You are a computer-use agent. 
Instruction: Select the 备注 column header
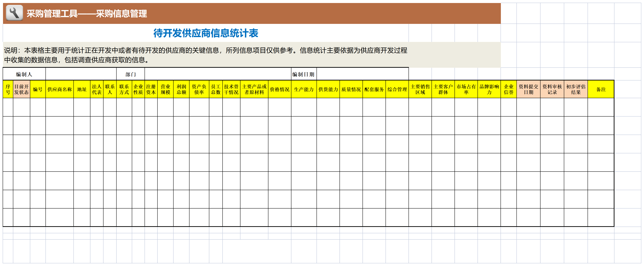click(601, 89)
